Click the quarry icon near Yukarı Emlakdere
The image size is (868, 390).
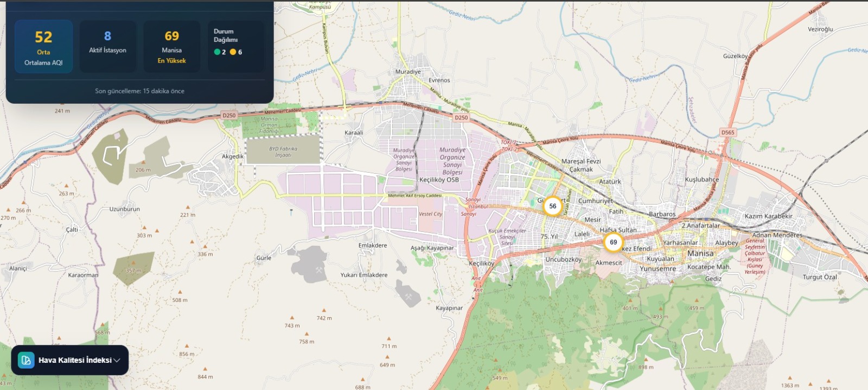[x=408, y=296]
